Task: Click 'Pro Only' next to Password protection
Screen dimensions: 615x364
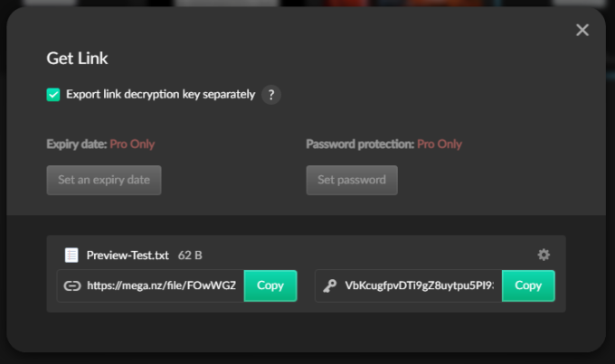Action: [x=440, y=144]
